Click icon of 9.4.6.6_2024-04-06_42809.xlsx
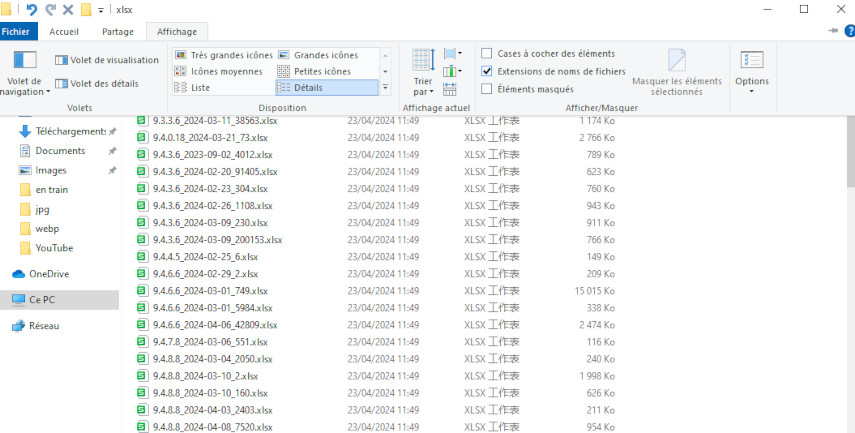 [x=142, y=325]
